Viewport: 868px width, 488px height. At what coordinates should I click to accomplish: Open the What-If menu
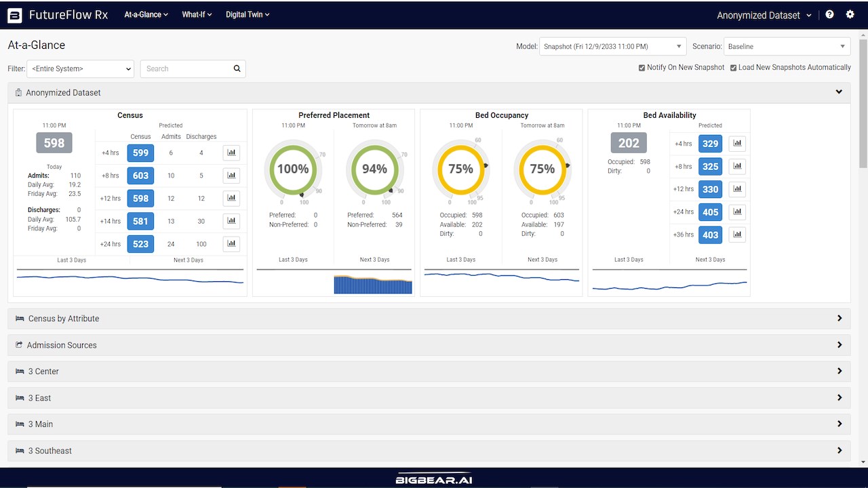click(x=197, y=14)
